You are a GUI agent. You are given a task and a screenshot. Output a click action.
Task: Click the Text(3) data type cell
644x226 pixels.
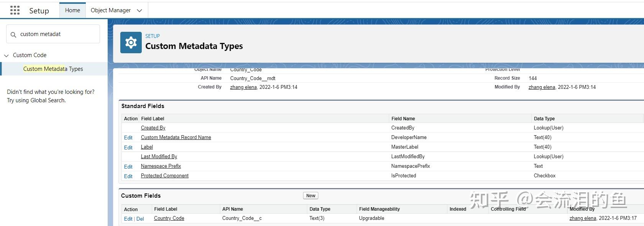click(317, 218)
